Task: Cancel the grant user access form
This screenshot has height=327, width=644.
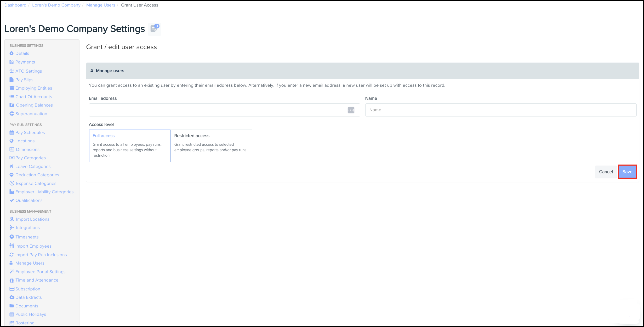Action: pos(606,172)
